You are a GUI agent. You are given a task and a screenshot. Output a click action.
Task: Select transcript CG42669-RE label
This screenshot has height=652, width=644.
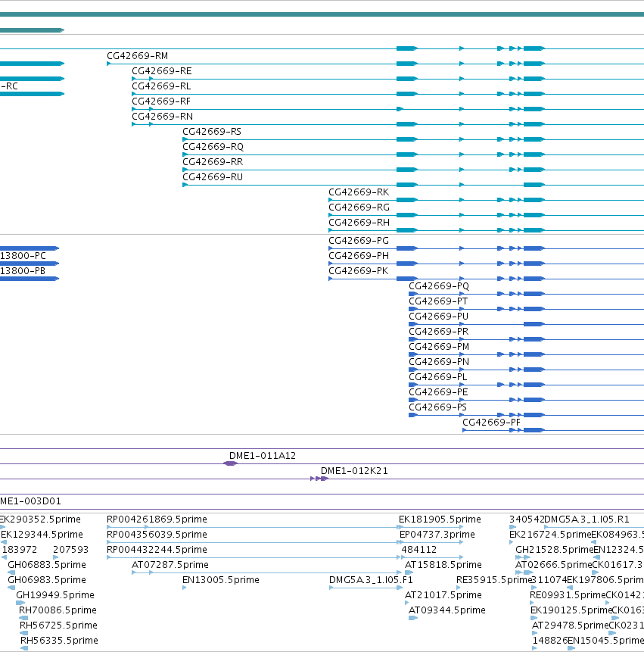tap(162, 71)
